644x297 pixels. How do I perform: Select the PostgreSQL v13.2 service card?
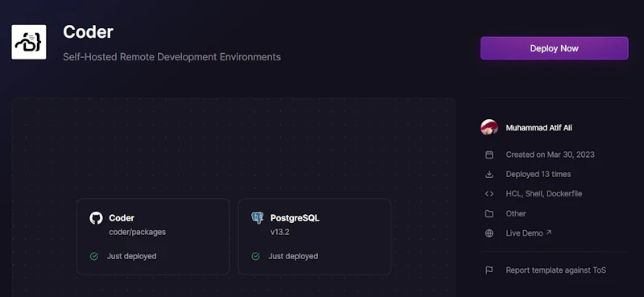[x=315, y=237]
